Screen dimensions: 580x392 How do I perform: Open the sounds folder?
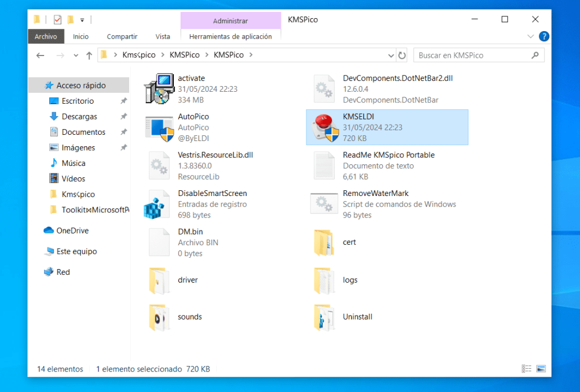pos(190,317)
